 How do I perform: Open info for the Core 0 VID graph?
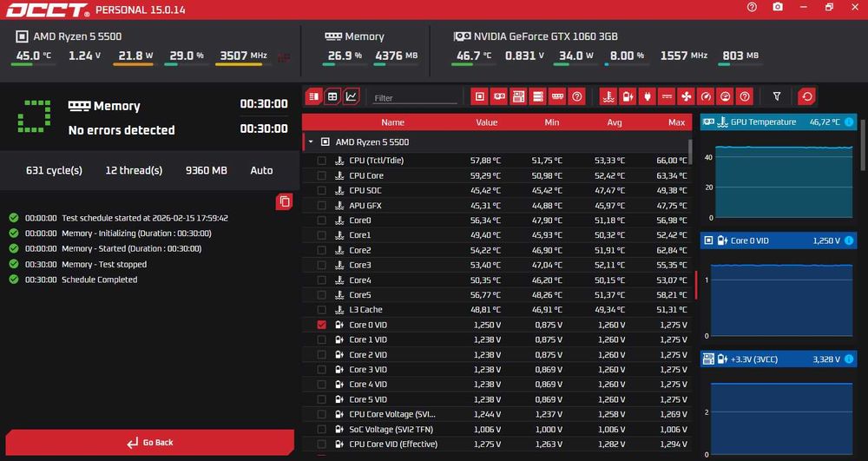tap(849, 240)
